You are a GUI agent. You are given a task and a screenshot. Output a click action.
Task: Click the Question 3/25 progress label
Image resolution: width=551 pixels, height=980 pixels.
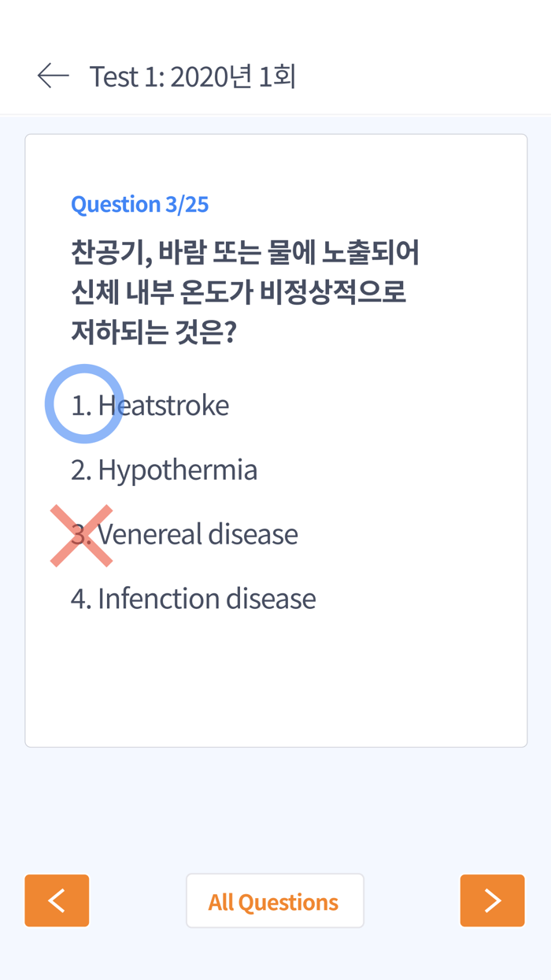point(139,203)
